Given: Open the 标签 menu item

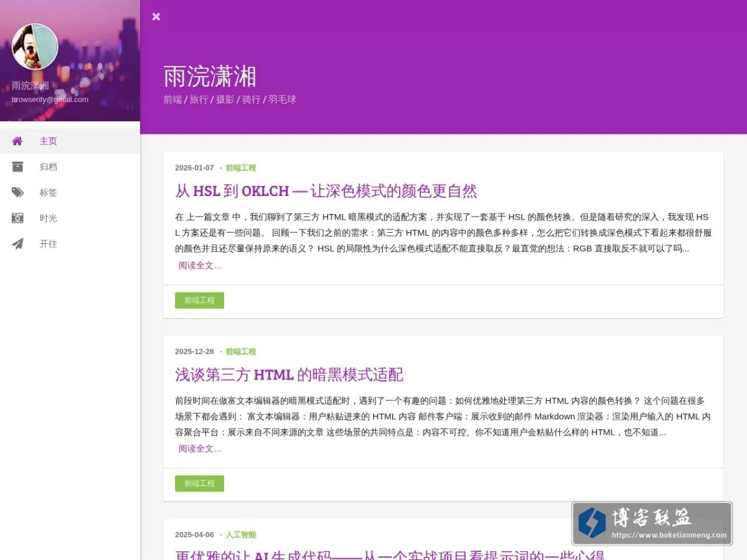Looking at the screenshot, I should [x=70, y=192].
